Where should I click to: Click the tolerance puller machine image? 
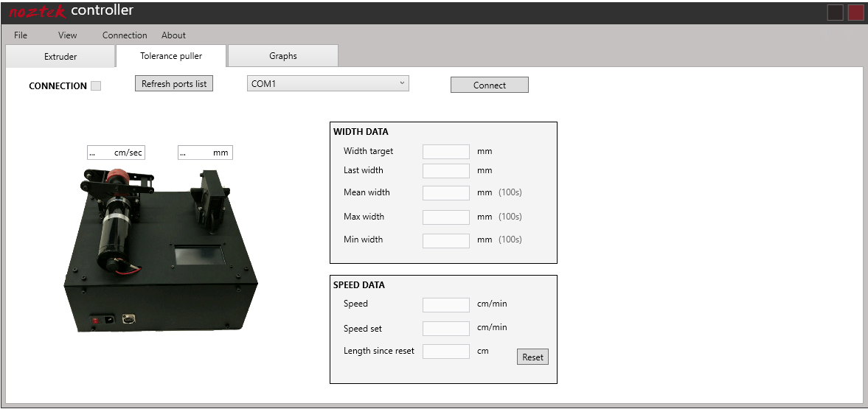pos(162,251)
